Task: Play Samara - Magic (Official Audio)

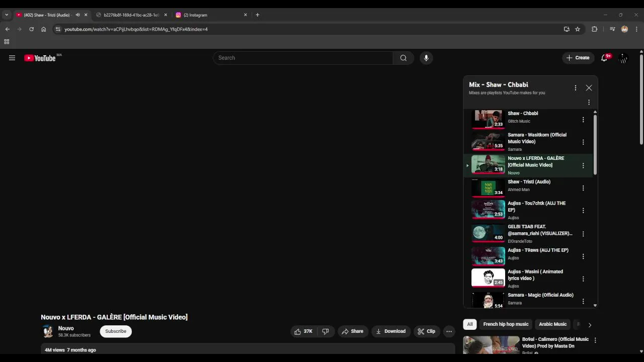Action: (540, 295)
